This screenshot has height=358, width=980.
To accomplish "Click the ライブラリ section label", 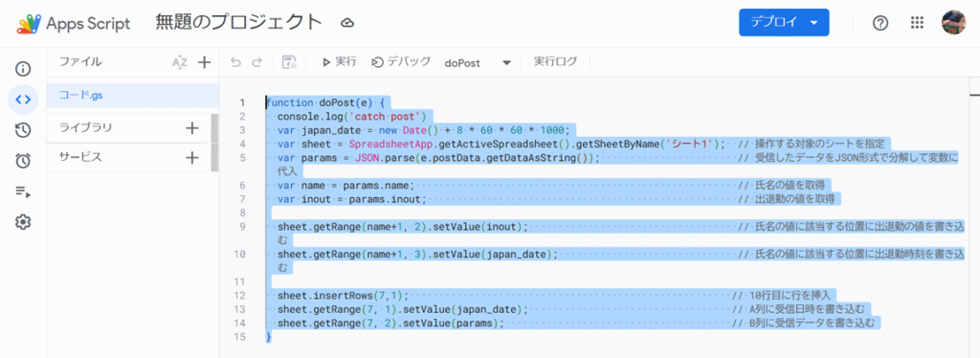I will pyautogui.click(x=85, y=128).
